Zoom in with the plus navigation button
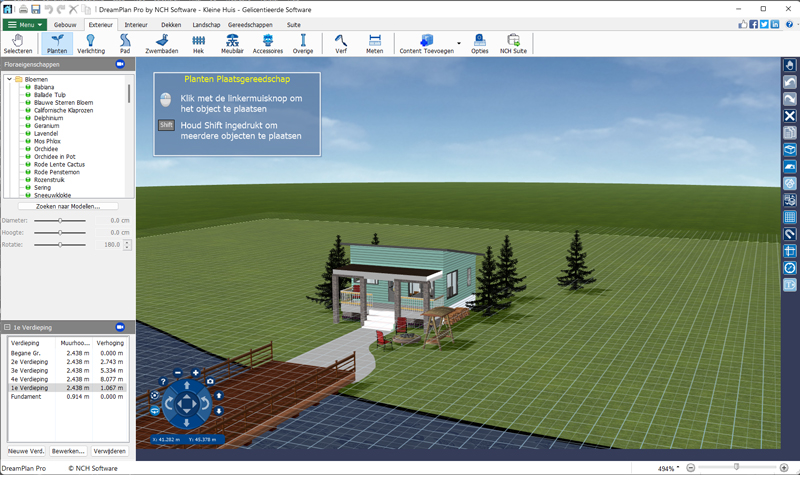Screen dimensions: 800x486 tap(196, 373)
